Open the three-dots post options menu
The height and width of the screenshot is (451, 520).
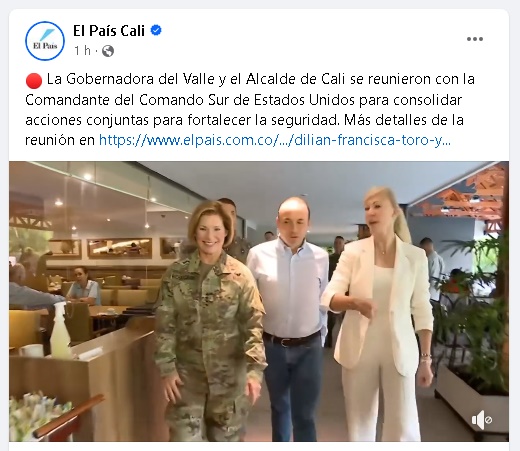point(475,39)
